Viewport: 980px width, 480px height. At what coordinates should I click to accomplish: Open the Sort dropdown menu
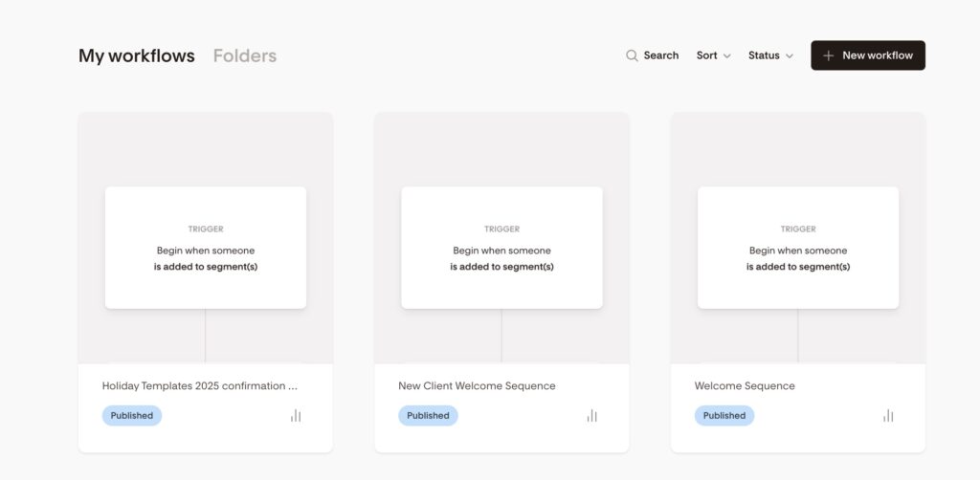(x=713, y=55)
